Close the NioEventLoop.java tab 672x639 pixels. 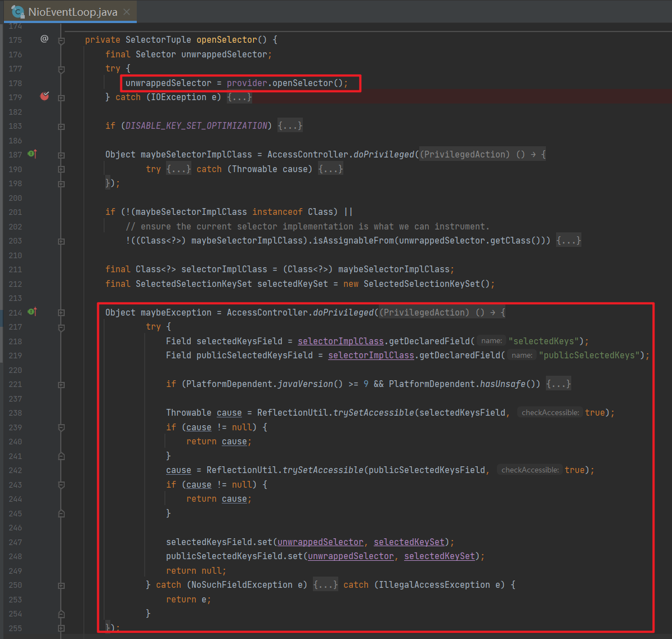click(x=127, y=12)
